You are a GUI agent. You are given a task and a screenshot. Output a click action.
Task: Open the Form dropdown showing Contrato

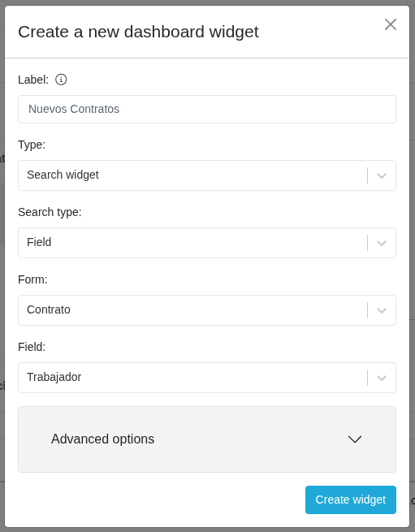[207, 310]
